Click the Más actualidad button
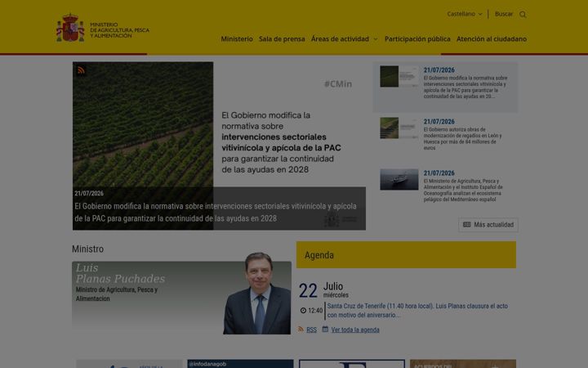The width and height of the screenshot is (588, 368). 488,225
